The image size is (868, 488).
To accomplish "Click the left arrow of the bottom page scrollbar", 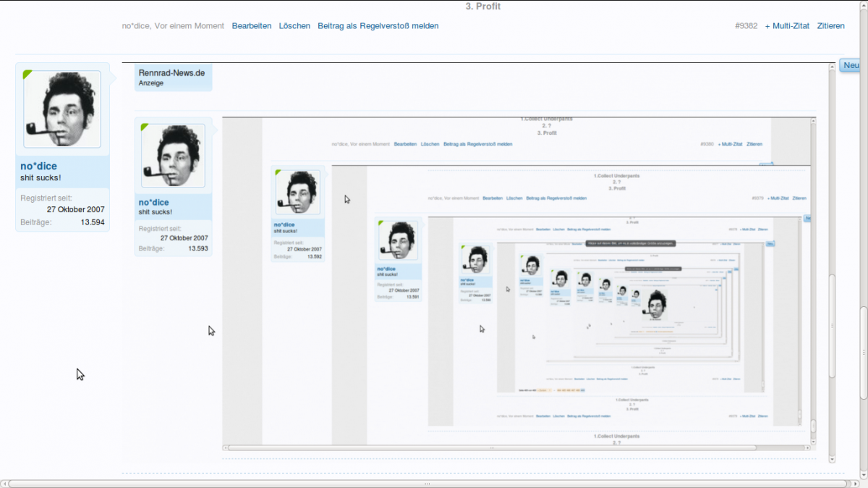I will click(4, 483).
